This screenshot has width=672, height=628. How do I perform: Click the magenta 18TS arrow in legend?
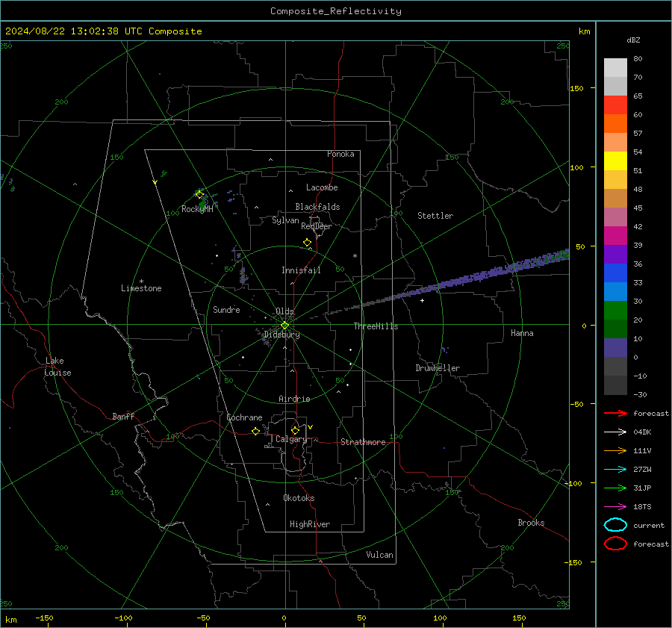point(615,506)
